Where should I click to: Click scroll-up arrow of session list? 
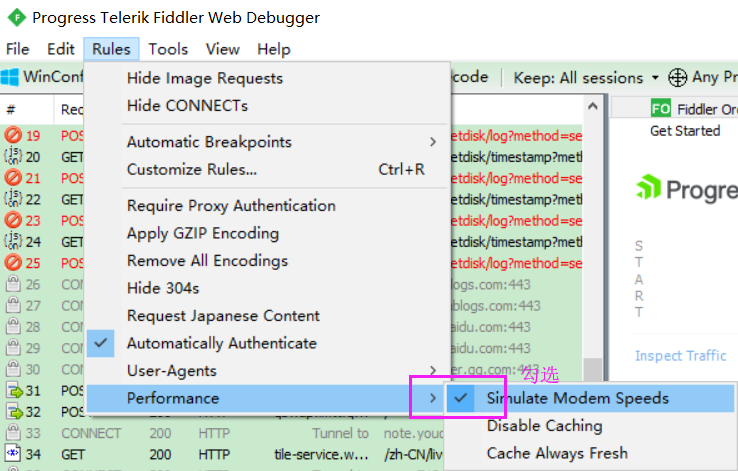coord(593,106)
